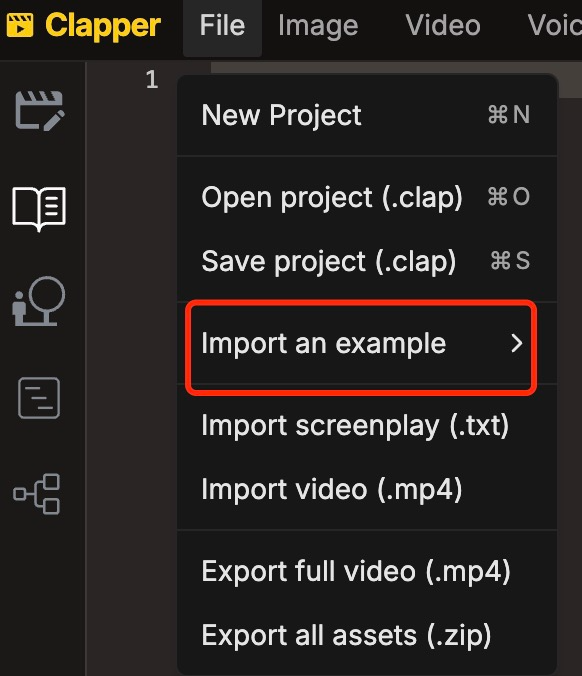This screenshot has width=582, height=676.
Task: Select the segment list sidebar icon
Action: 39,398
